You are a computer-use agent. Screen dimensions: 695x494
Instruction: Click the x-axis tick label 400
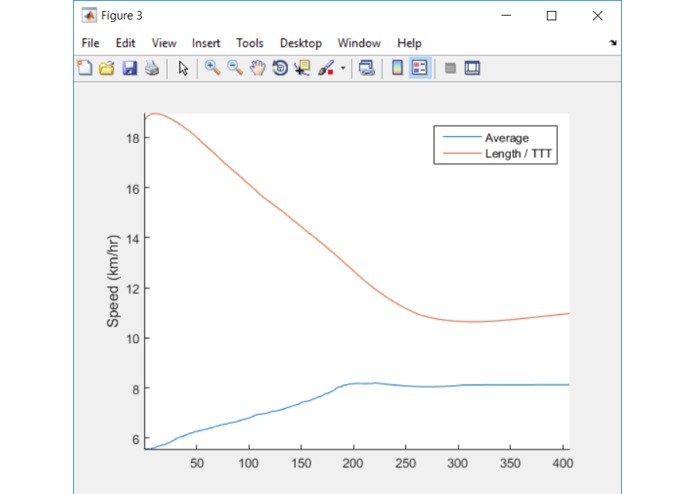pyautogui.click(x=562, y=463)
